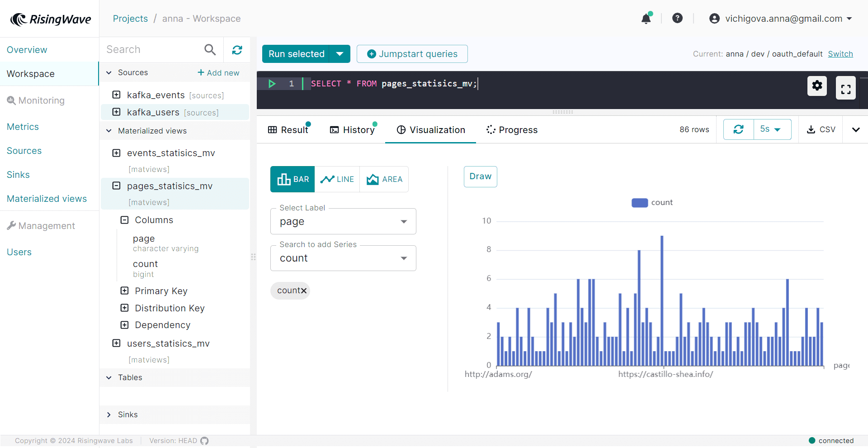This screenshot has height=448, width=868.
Task: Click the search magnifier icon
Action: point(210,49)
